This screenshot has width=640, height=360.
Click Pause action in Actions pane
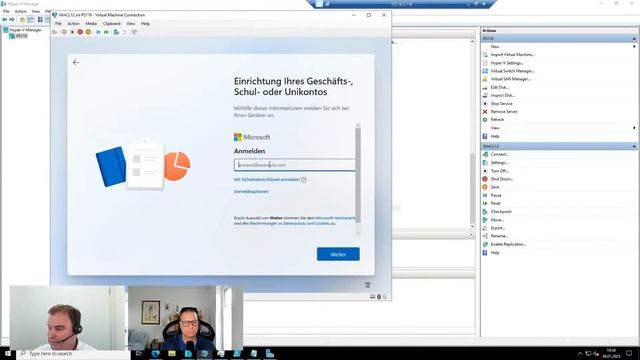496,195
